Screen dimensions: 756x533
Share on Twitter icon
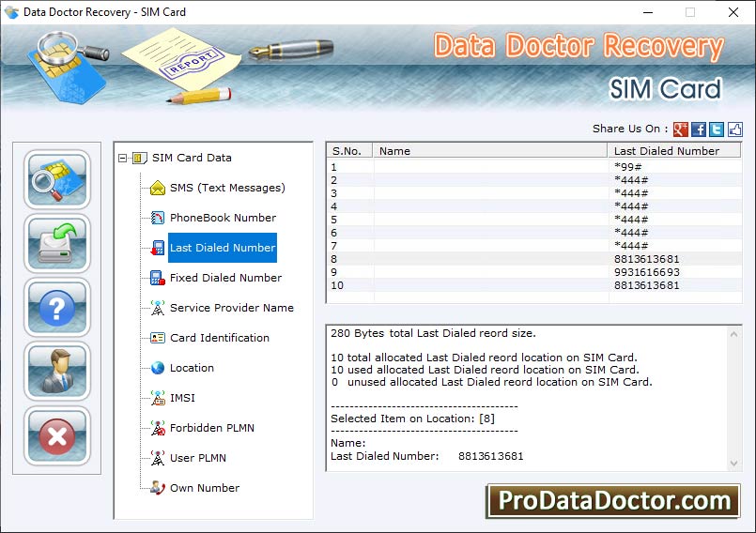[717, 129]
